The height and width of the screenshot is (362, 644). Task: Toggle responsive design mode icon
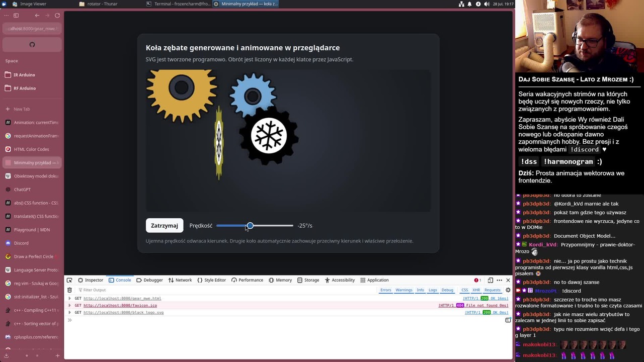click(490, 280)
